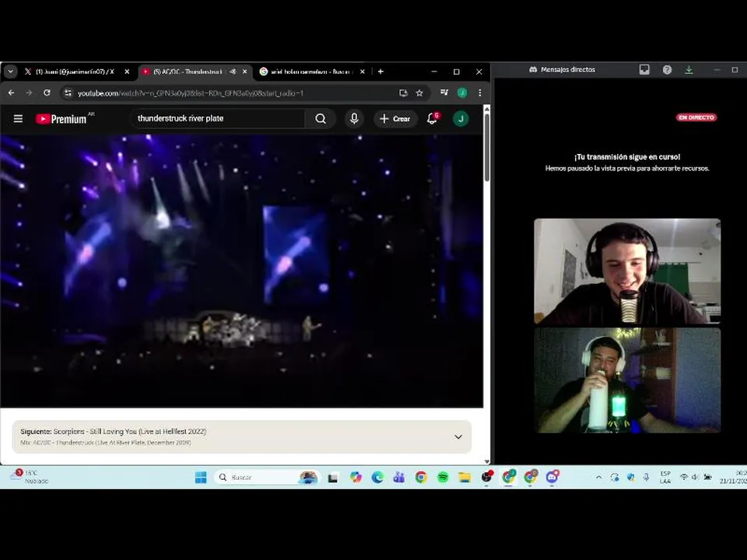
Task: Open Spotify from the taskbar
Action: click(x=443, y=477)
